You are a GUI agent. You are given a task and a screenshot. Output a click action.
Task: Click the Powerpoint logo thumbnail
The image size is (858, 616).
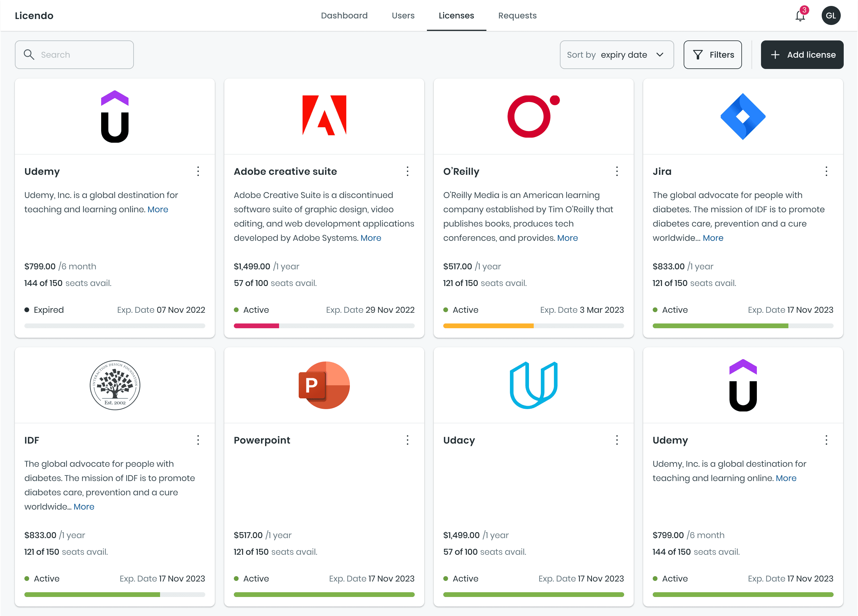[x=324, y=385]
